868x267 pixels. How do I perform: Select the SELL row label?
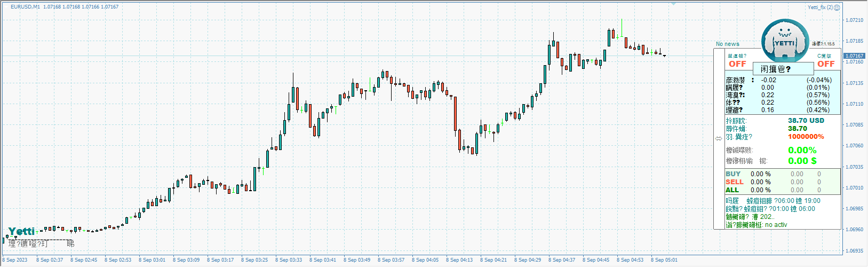(734, 182)
